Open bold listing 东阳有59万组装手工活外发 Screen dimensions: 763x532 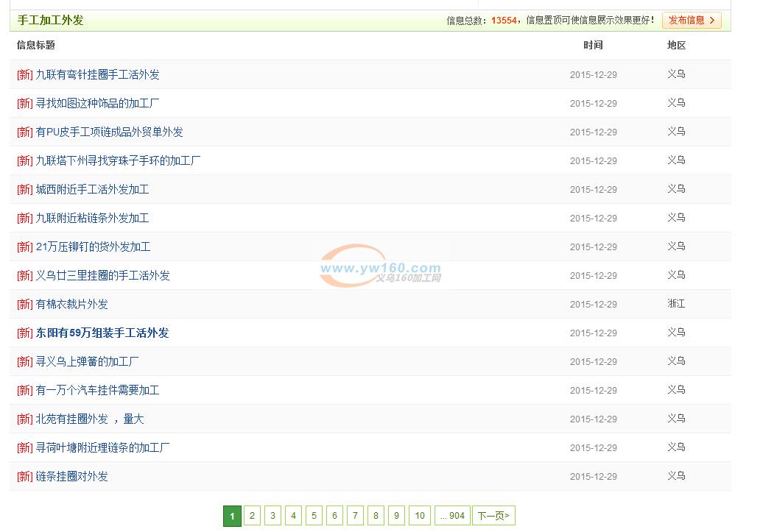tap(102, 333)
